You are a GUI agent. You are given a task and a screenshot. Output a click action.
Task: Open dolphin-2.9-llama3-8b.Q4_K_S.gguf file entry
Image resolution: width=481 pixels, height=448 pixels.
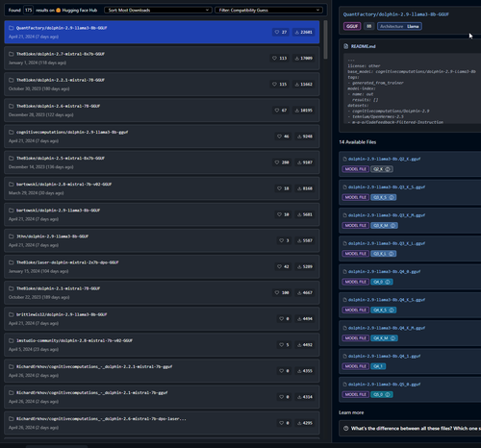[410, 305]
